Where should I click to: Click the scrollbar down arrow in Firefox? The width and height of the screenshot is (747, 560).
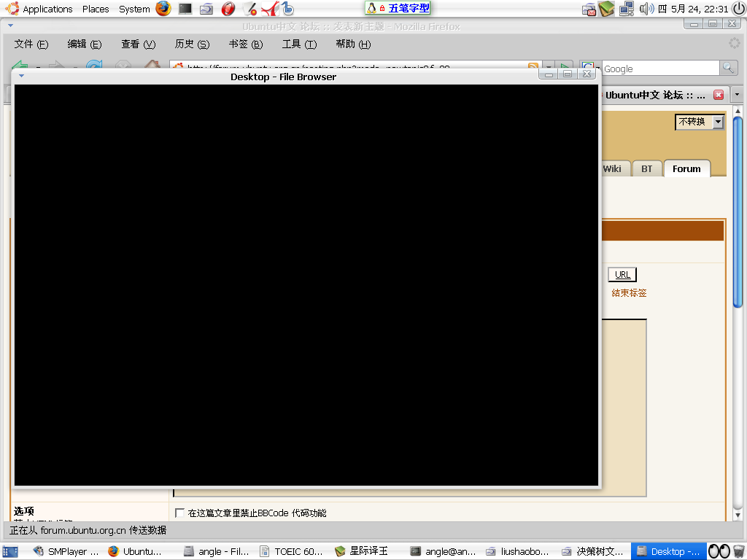[738, 515]
